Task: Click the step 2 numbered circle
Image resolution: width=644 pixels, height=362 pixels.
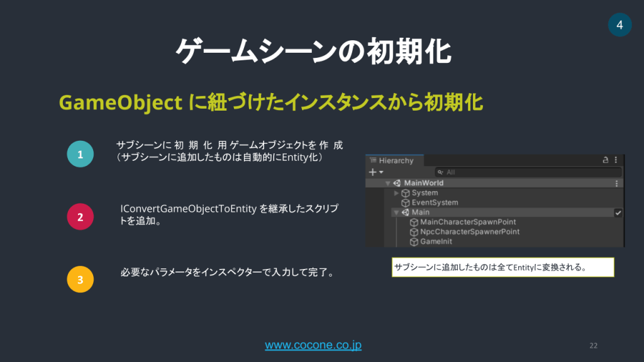Action: click(x=80, y=216)
